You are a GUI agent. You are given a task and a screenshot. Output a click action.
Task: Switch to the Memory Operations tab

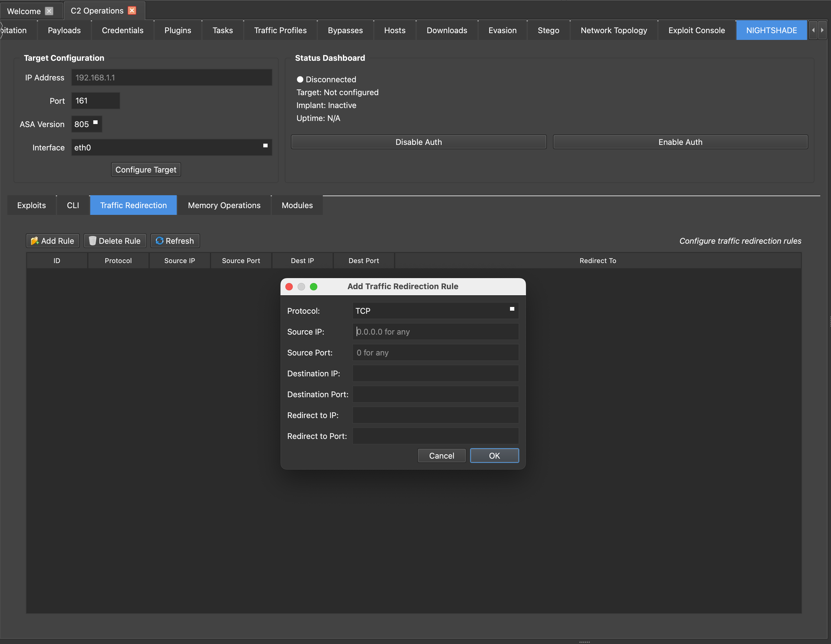(x=224, y=206)
